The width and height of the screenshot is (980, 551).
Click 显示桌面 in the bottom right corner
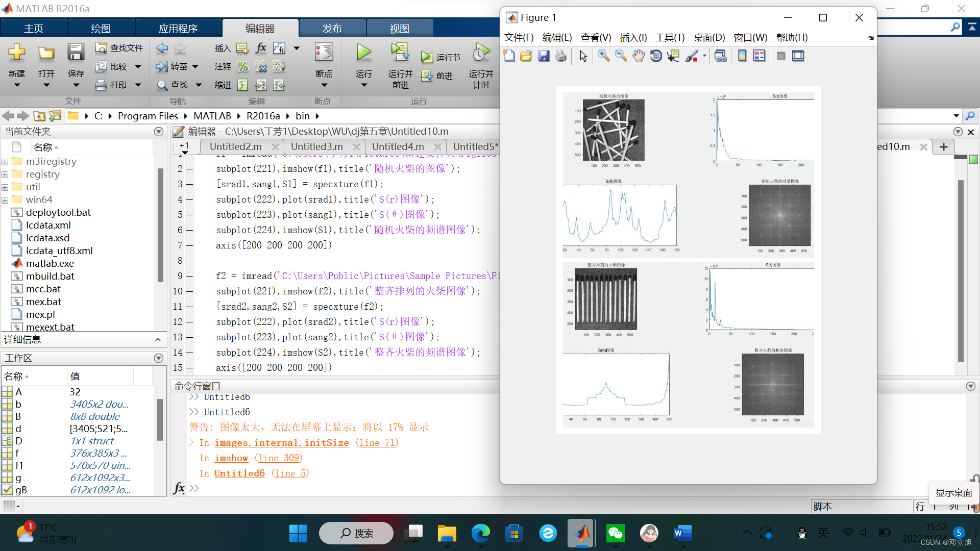click(953, 492)
